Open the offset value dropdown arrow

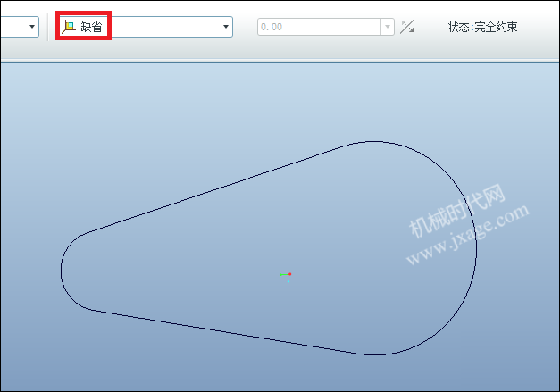coord(388,27)
